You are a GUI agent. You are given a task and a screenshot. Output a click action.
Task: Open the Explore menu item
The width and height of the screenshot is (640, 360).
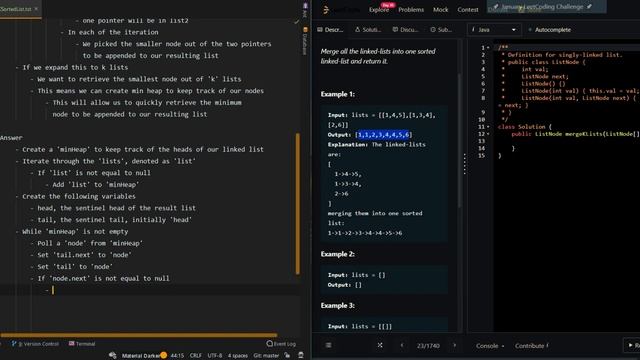click(379, 9)
